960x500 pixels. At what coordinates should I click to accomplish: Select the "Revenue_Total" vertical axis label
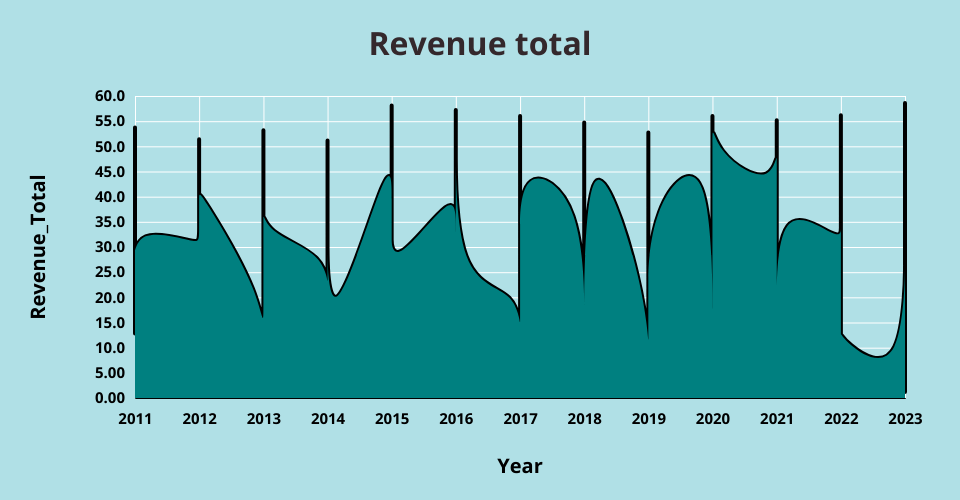click(x=38, y=247)
